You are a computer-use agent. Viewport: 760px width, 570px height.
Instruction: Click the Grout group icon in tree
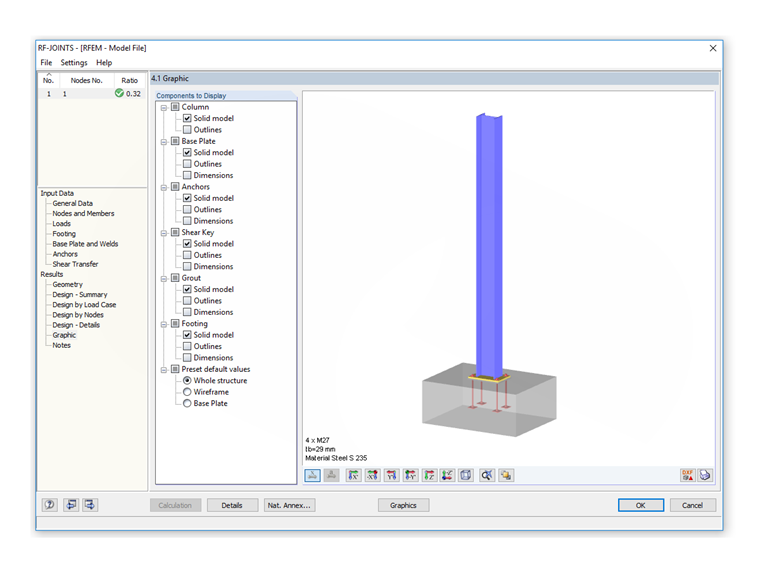coord(175,278)
